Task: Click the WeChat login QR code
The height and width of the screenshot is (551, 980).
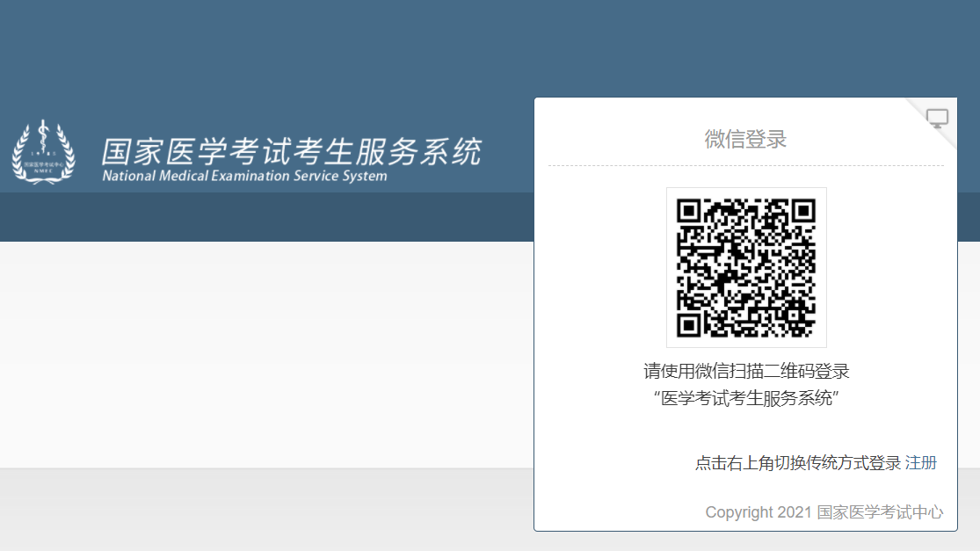Action: coord(746,267)
